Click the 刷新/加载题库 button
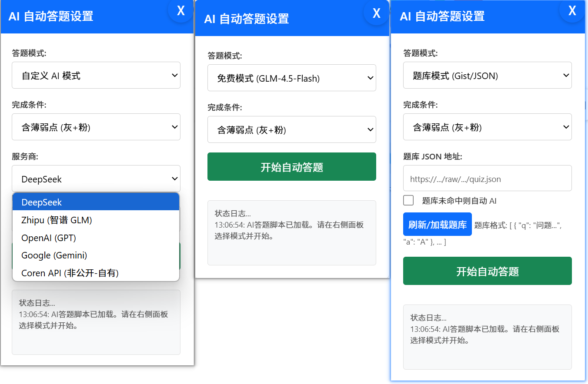588x384 pixels. [438, 224]
